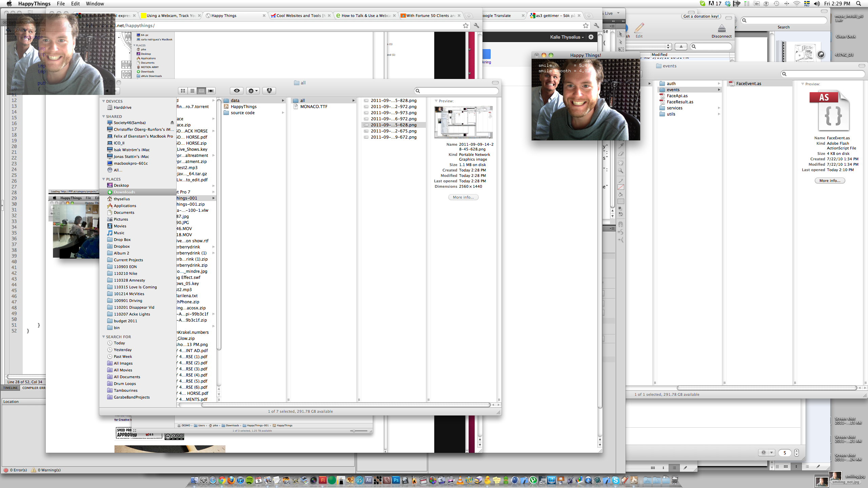Viewport: 868px width, 488px height.
Task: Expand the 'services' folder arrow
Action: click(x=718, y=108)
